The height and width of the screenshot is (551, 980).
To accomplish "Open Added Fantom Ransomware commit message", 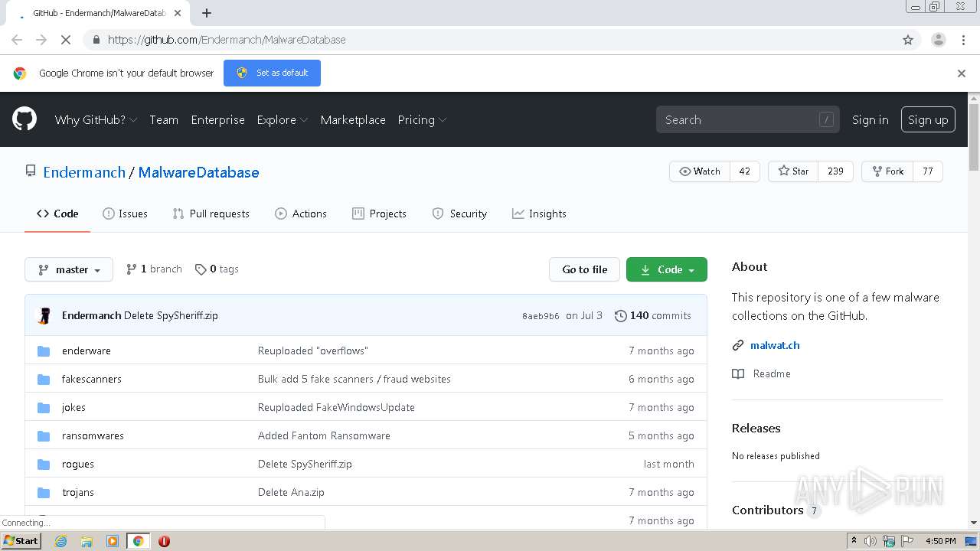I will click(x=324, y=435).
